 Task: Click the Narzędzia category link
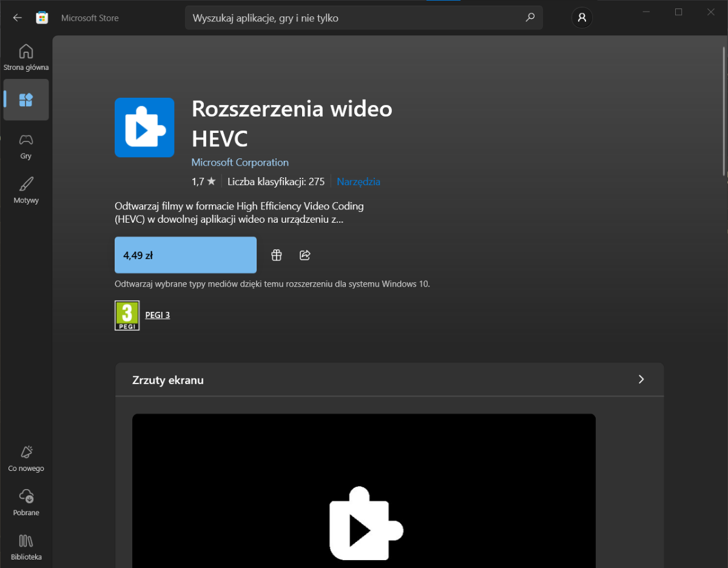click(x=359, y=181)
